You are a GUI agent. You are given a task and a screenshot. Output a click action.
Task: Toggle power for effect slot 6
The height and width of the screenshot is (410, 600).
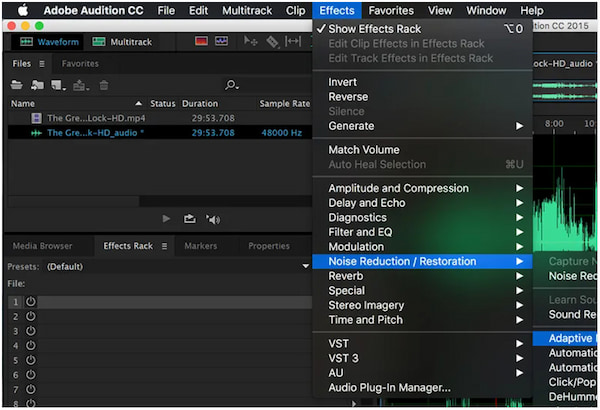point(31,374)
